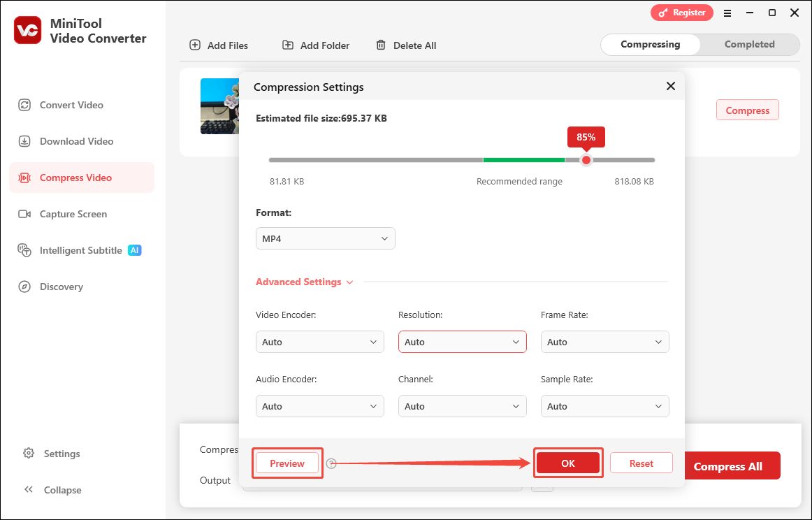Image resolution: width=812 pixels, height=520 pixels.
Task: Click the 85% compression slider handle
Action: coord(586,160)
